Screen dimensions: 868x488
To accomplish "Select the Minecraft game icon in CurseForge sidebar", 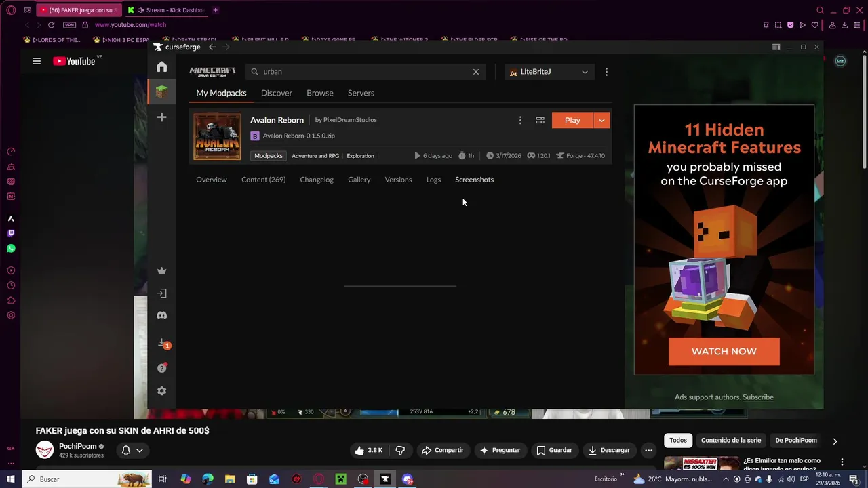I will coord(161,91).
